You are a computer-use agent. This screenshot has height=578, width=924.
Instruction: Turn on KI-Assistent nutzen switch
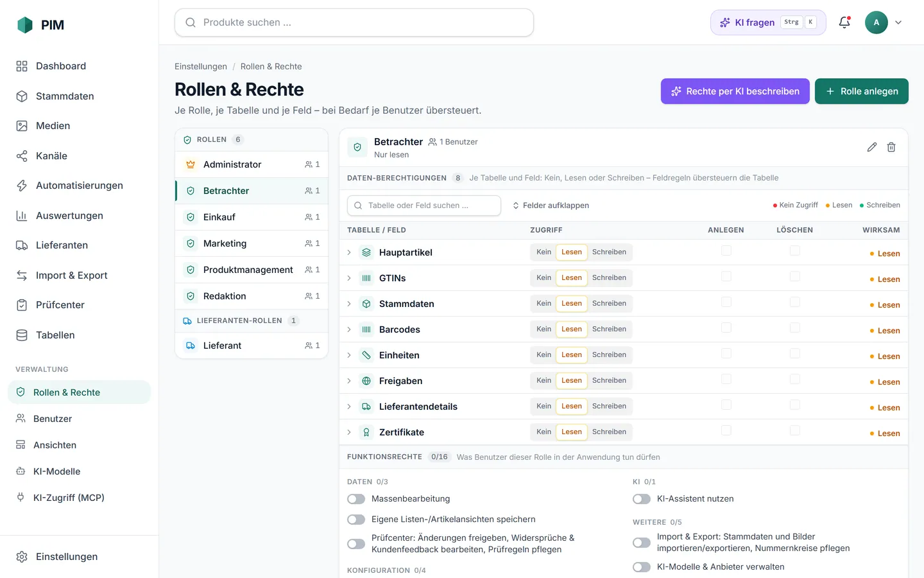[x=642, y=499]
